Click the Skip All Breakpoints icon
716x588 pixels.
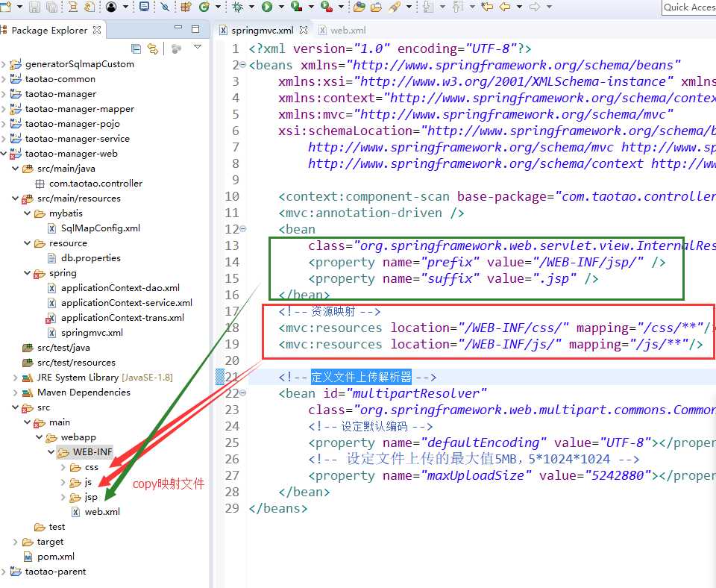166,7
